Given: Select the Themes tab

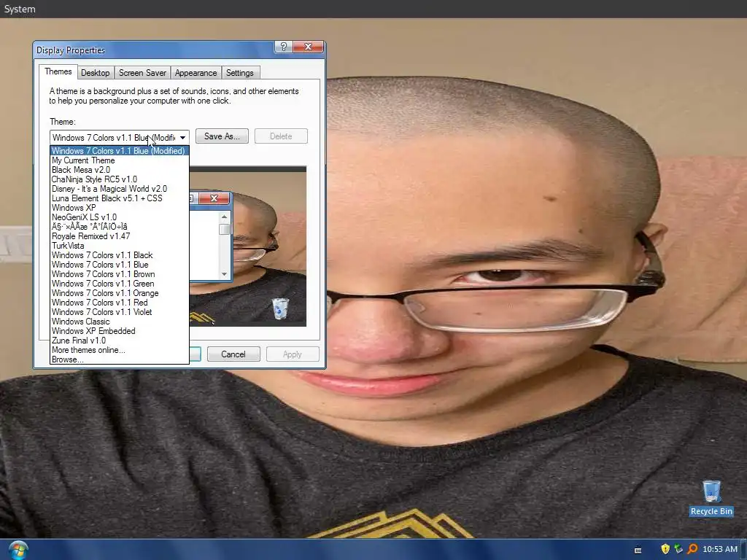Looking at the screenshot, I should pyautogui.click(x=58, y=71).
